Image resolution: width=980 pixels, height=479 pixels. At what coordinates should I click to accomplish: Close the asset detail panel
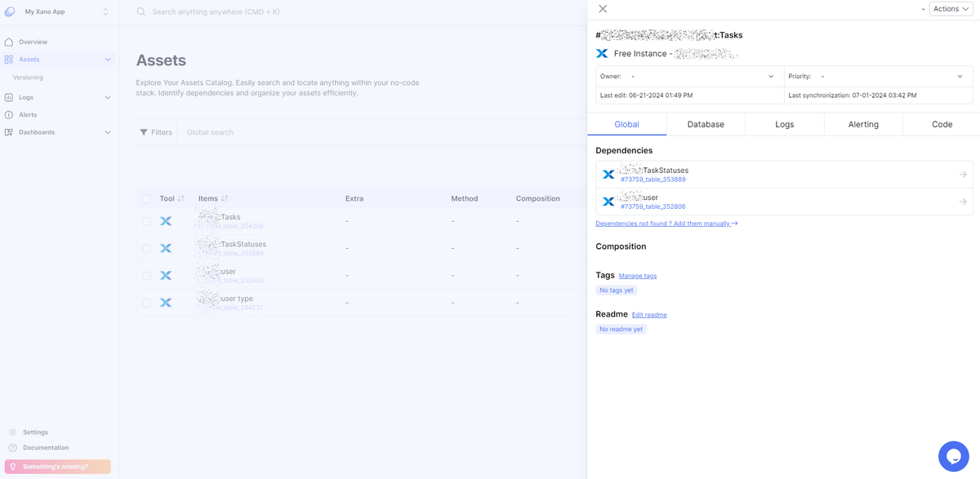pyautogui.click(x=603, y=9)
